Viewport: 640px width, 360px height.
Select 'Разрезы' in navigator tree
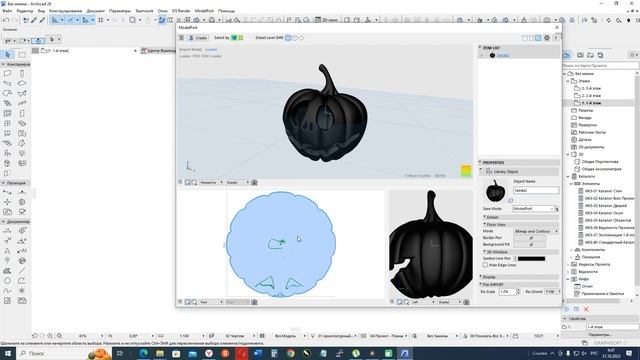tap(585, 110)
